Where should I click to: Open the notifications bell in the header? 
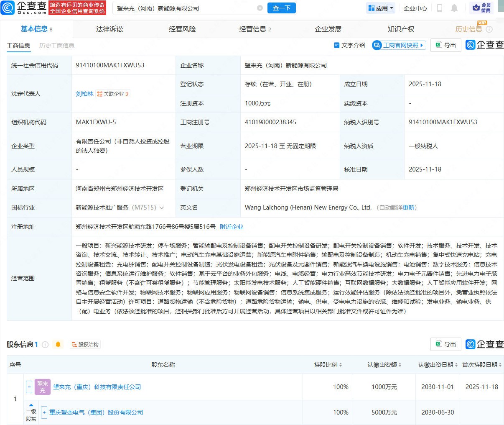[x=454, y=8]
